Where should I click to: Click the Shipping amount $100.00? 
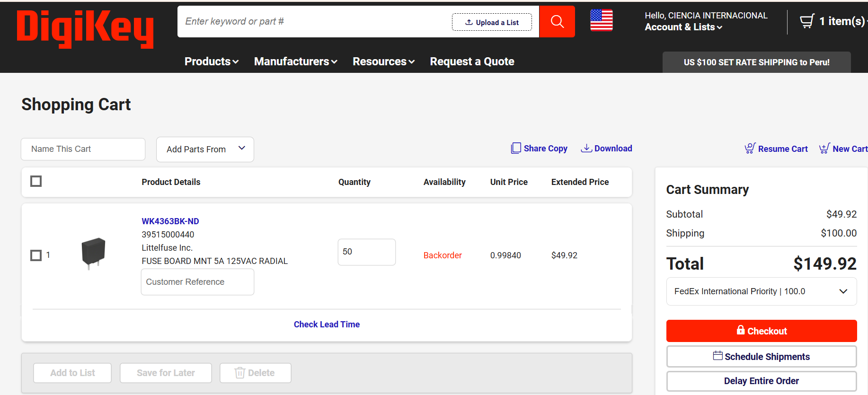coord(839,233)
